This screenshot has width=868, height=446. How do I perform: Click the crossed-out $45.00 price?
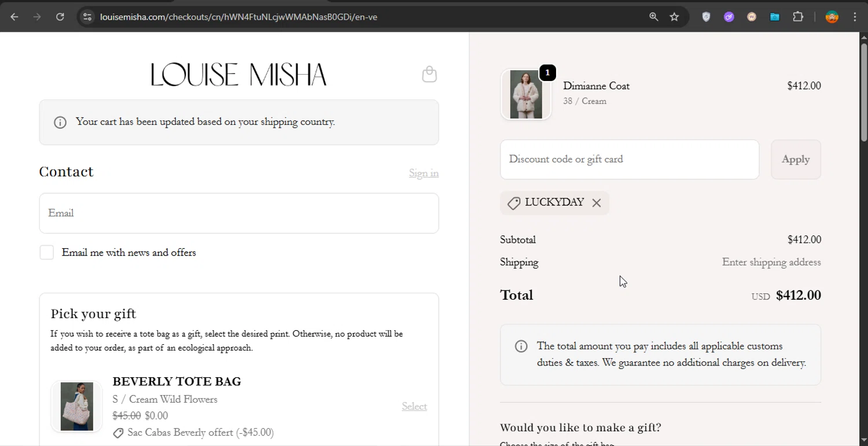127,416
